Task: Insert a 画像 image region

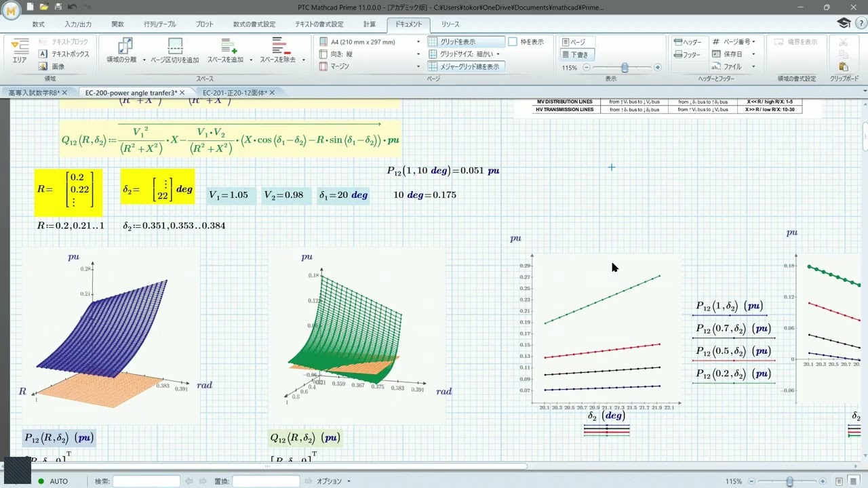Action: pos(52,66)
